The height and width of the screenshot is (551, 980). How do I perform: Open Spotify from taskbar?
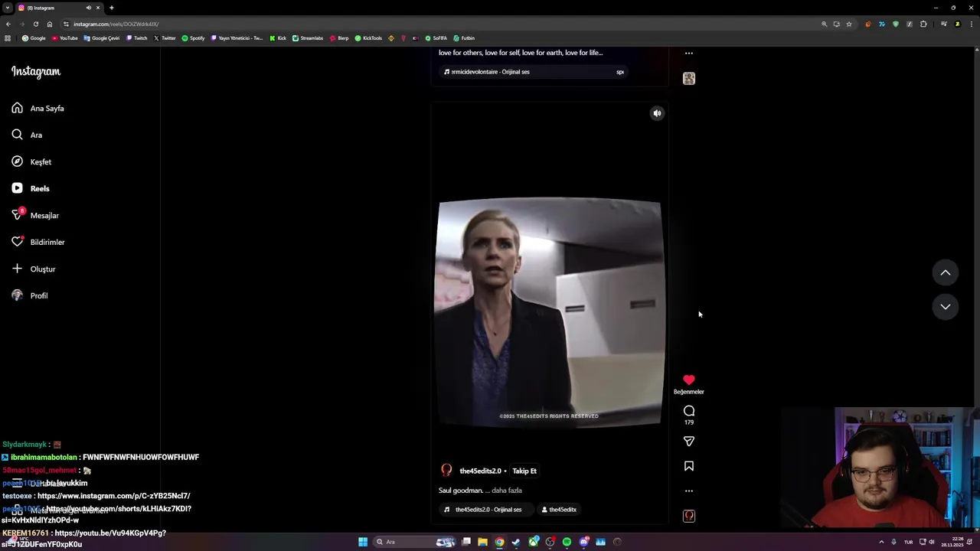pyautogui.click(x=567, y=542)
